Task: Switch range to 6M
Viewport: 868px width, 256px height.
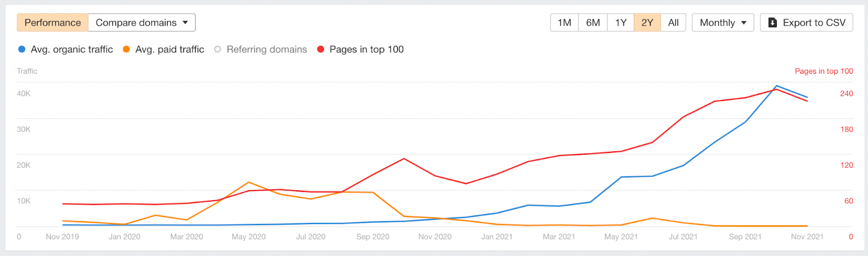Action: pyautogui.click(x=593, y=23)
